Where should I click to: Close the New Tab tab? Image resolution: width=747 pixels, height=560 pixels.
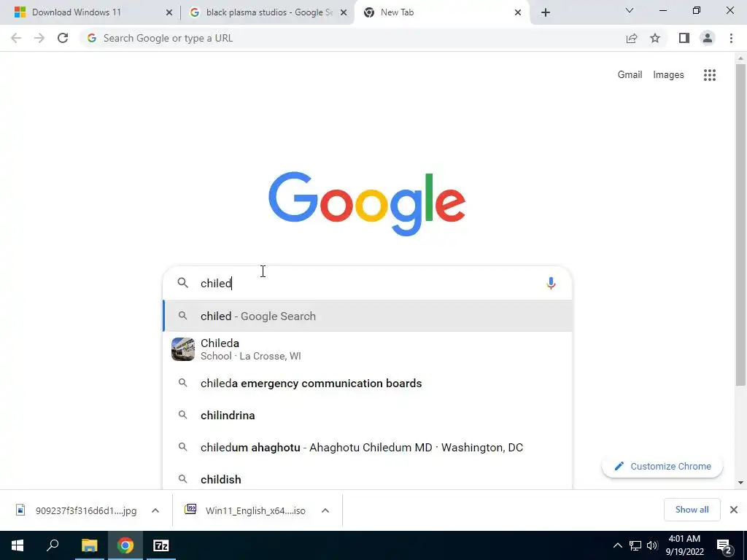pos(518,12)
